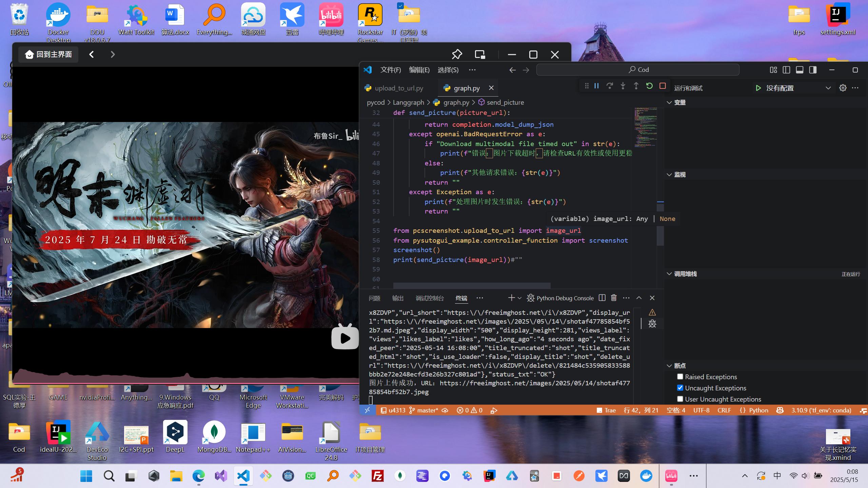The width and height of the screenshot is (868, 488).
Task: Open Customize Layout icon in VS Code
Action: 773,70
